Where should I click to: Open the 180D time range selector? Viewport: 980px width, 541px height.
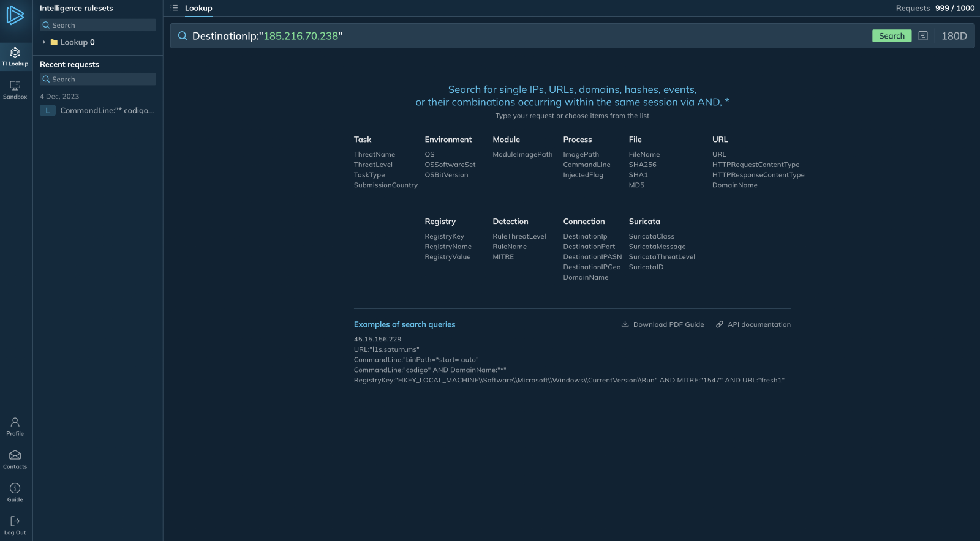[954, 36]
